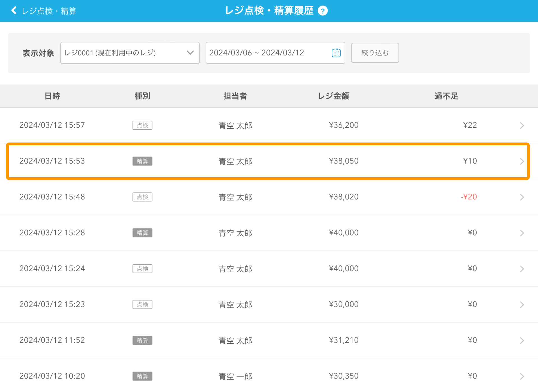Go back to レジ点検・精算 screen
The image size is (538, 392).
[44, 11]
